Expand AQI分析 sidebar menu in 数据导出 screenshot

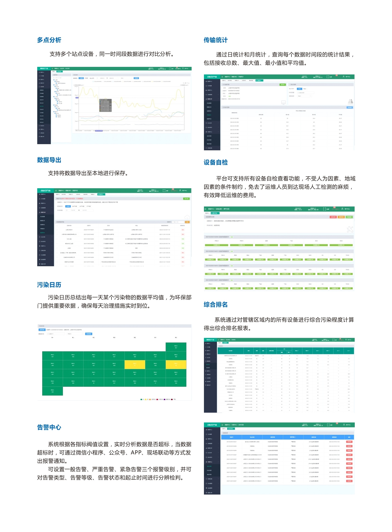(46, 237)
